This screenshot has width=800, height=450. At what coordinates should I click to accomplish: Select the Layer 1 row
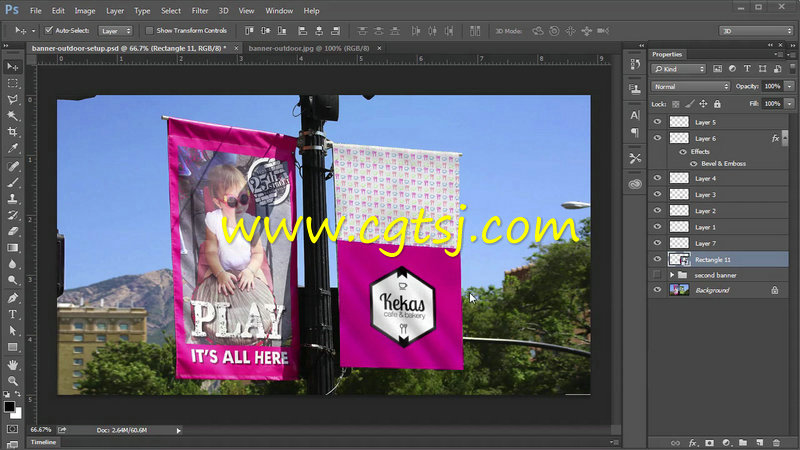718,227
